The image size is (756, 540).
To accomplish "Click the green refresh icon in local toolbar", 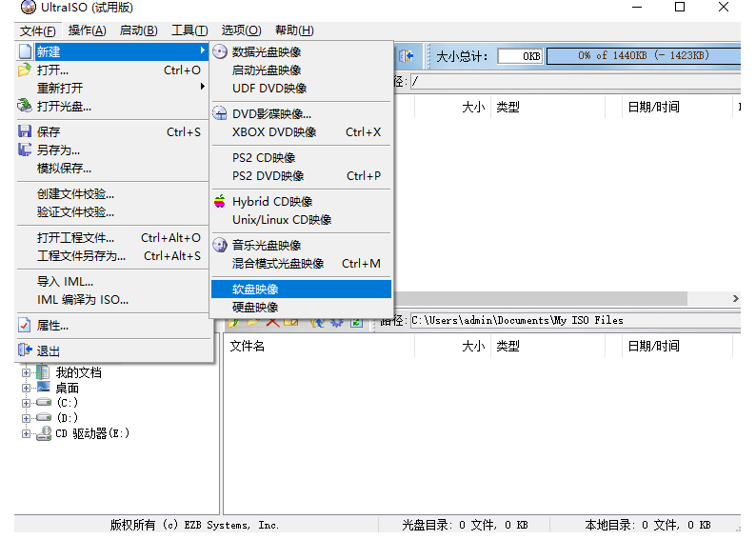I will (356, 323).
